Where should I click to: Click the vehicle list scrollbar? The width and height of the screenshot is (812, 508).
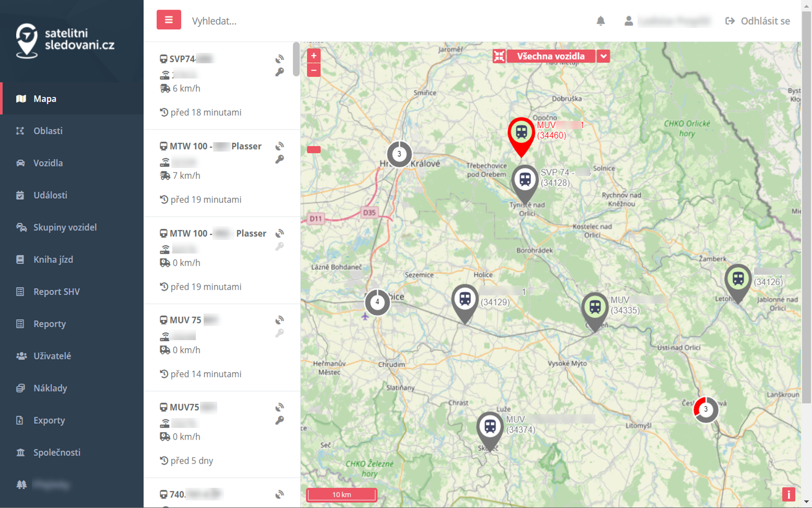point(296,59)
